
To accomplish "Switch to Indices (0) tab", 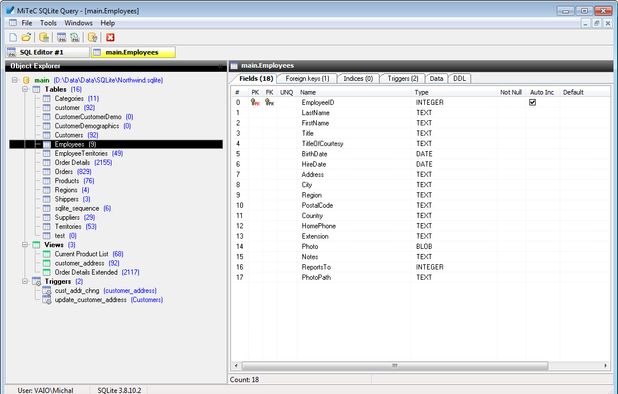I will tap(358, 78).
